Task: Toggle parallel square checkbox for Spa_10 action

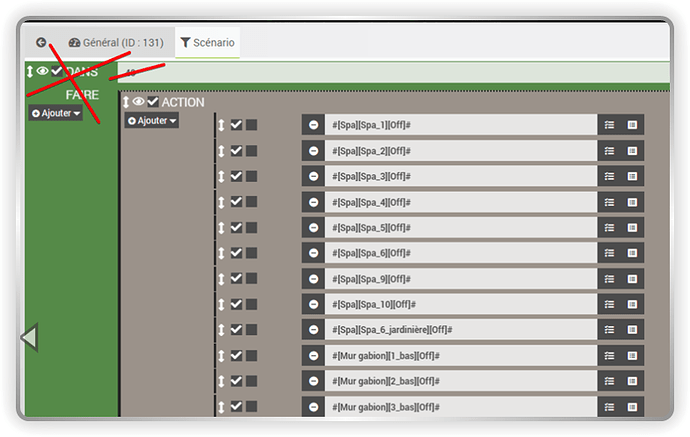Action: [251, 304]
